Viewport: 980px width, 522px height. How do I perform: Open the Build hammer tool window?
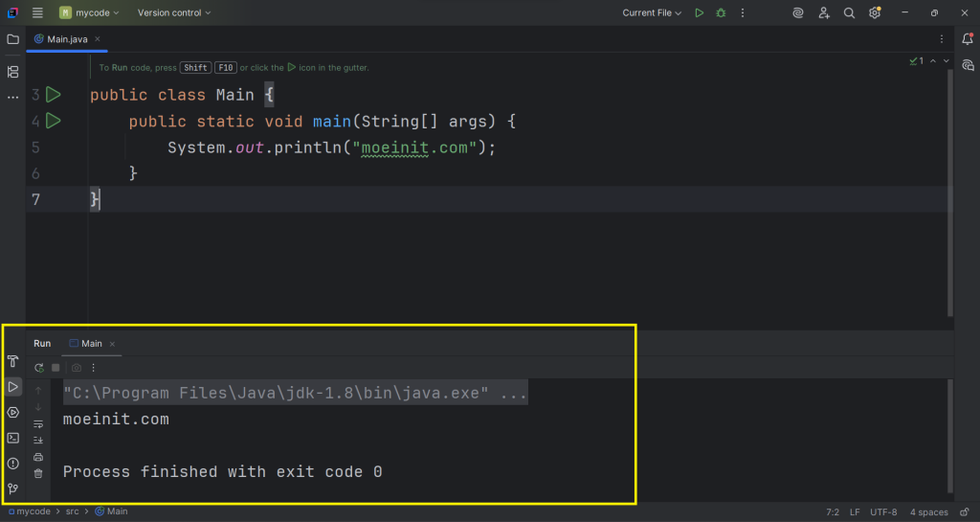coord(12,361)
